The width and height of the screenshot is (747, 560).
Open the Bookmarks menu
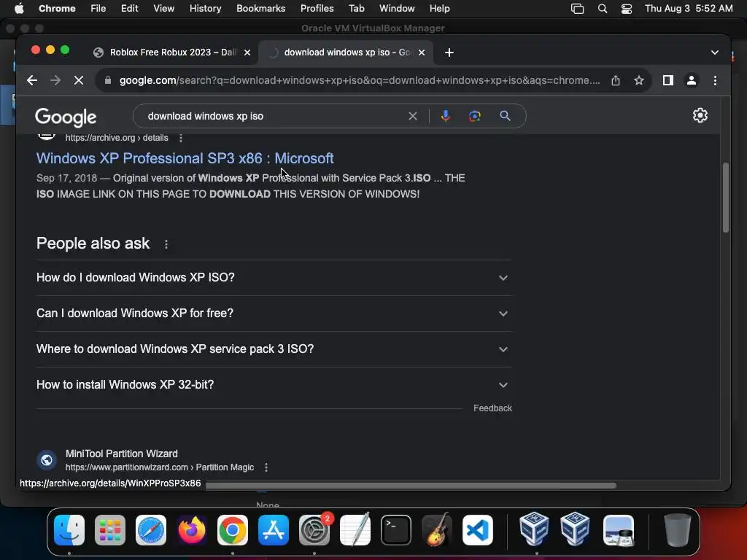(x=260, y=9)
